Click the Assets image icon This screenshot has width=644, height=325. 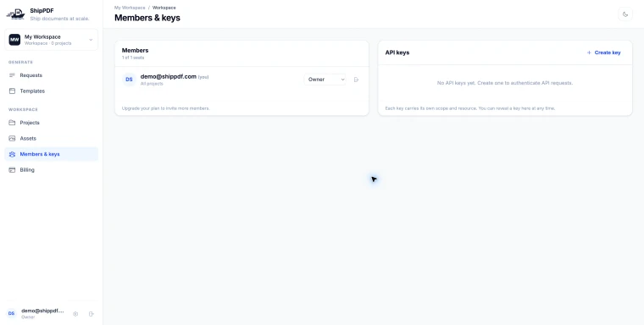coord(12,138)
